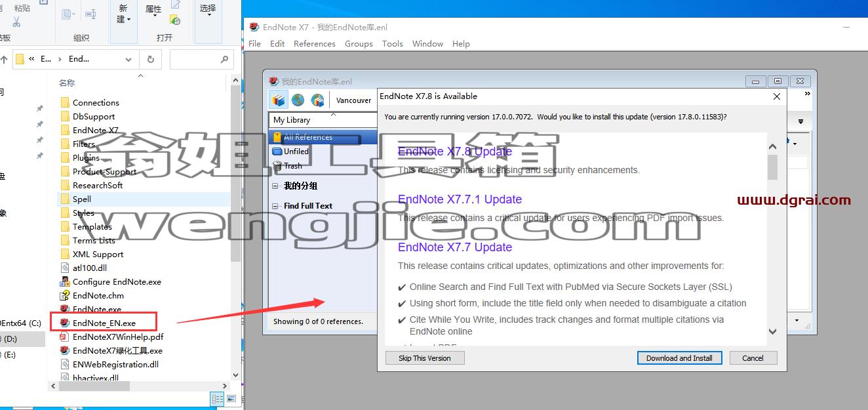Click the Explorer search box

pyautogui.click(x=201, y=59)
